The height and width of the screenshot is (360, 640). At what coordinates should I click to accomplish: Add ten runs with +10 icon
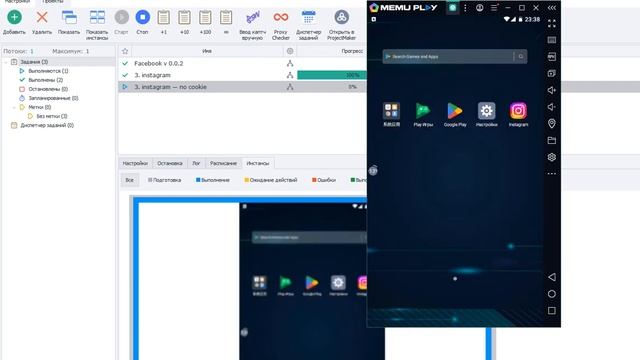click(184, 18)
